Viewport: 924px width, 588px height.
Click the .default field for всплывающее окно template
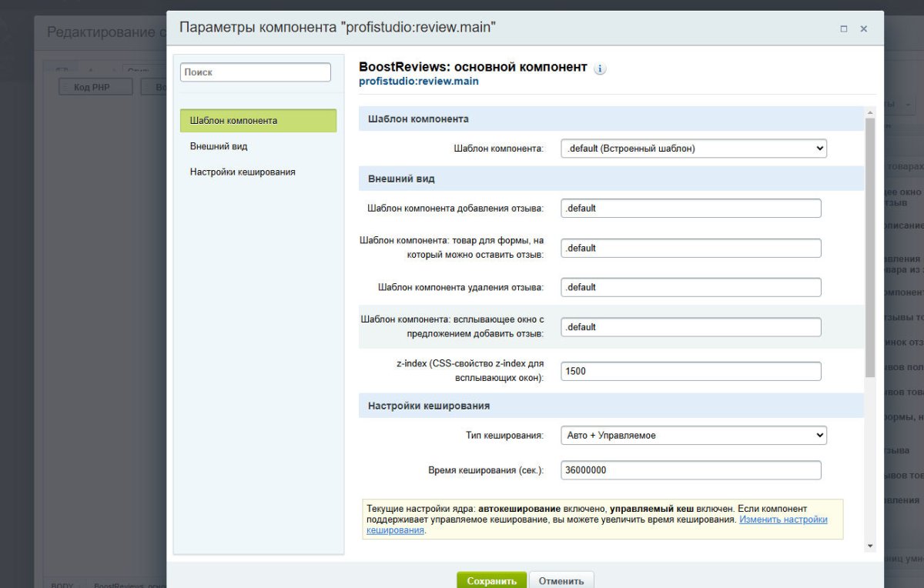(x=690, y=326)
